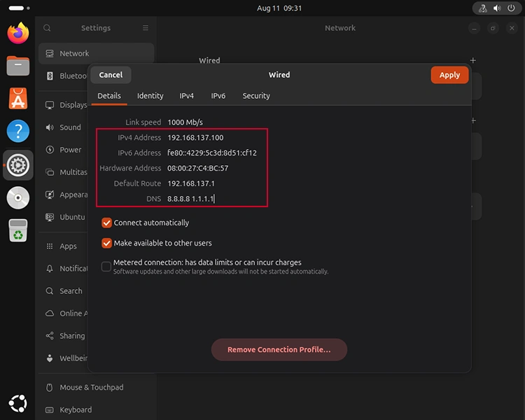525x420 pixels.
Task: Click the Mouse & Touchpad icon
Action: [50, 387]
